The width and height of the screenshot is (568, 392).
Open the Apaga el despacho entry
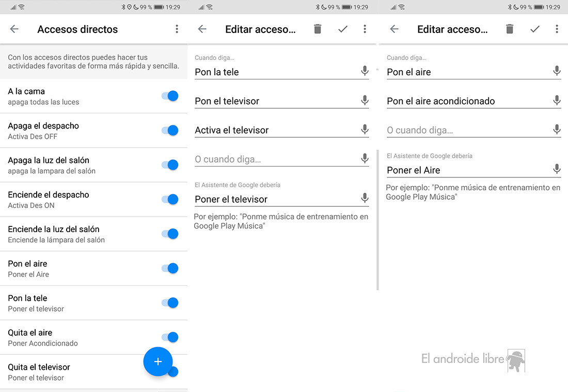point(93,130)
